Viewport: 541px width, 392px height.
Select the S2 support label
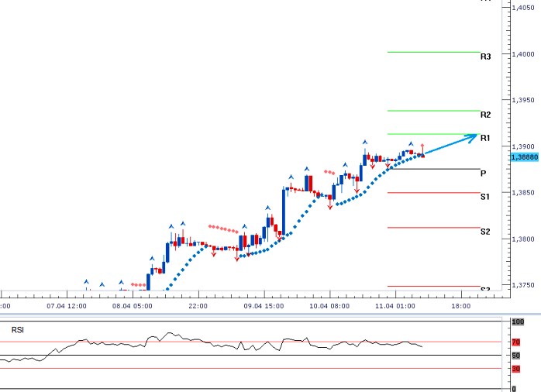tap(485, 232)
